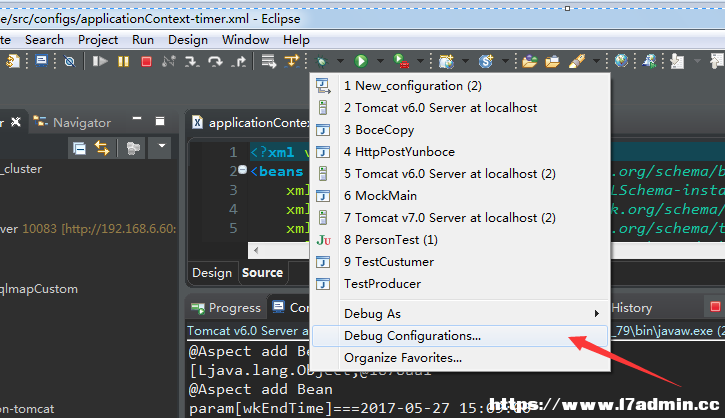Click red Terminate icon in Console panel
The height and width of the screenshot is (418, 725).
[715, 307]
